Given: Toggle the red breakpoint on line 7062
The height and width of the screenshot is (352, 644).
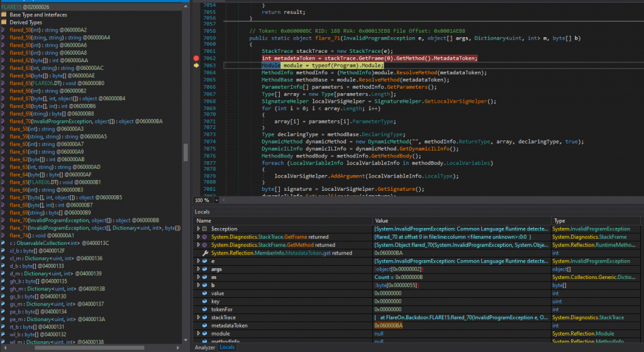Looking at the screenshot, I should 196,58.
